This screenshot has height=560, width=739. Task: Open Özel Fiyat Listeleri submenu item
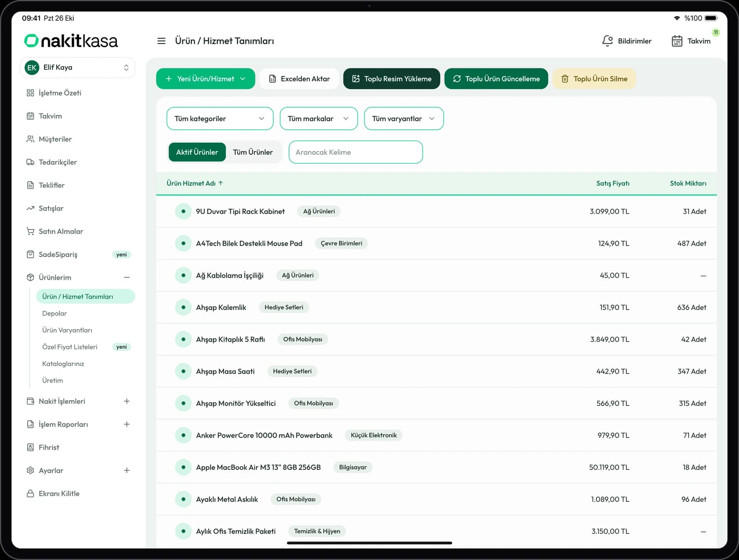pyautogui.click(x=70, y=347)
